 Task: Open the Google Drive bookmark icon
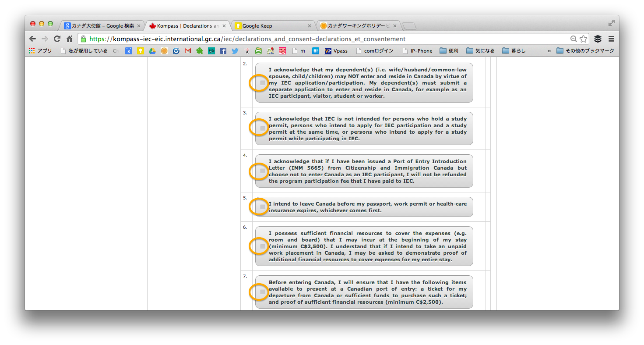[x=152, y=51]
